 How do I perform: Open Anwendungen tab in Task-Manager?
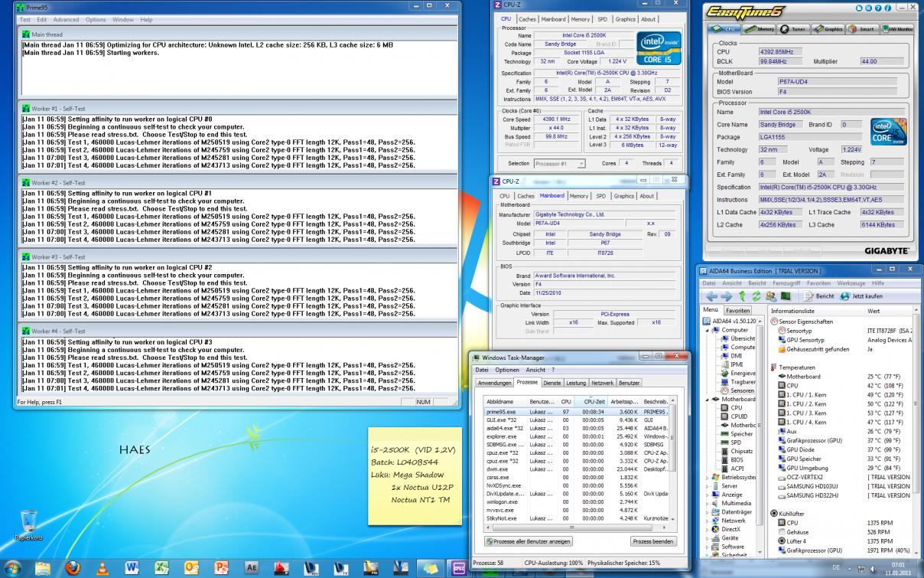pos(494,382)
